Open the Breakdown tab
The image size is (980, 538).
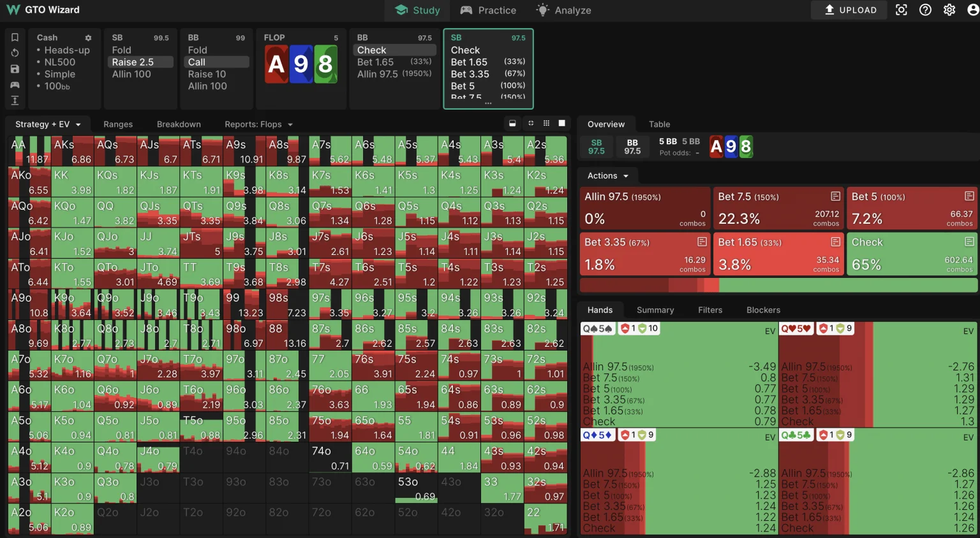pos(179,124)
